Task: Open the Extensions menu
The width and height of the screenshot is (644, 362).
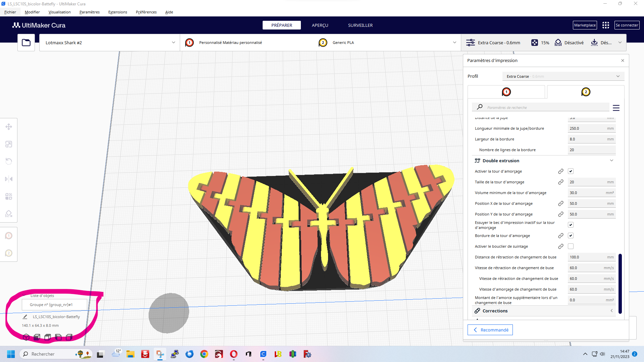Action: [117, 12]
